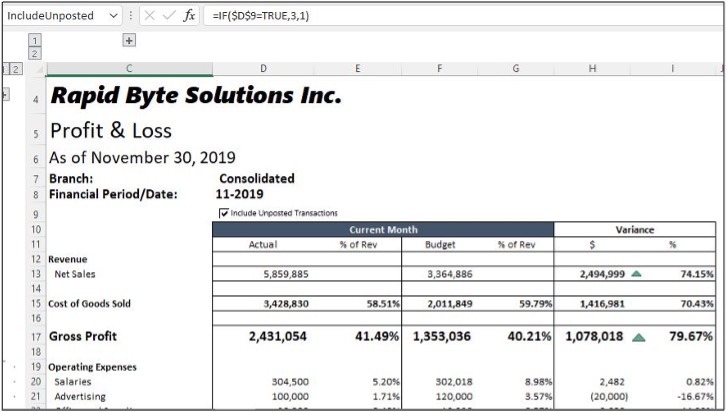Select COGS percent 58.51%
Viewport: 726px width, 412px height.
[x=383, y=304]
